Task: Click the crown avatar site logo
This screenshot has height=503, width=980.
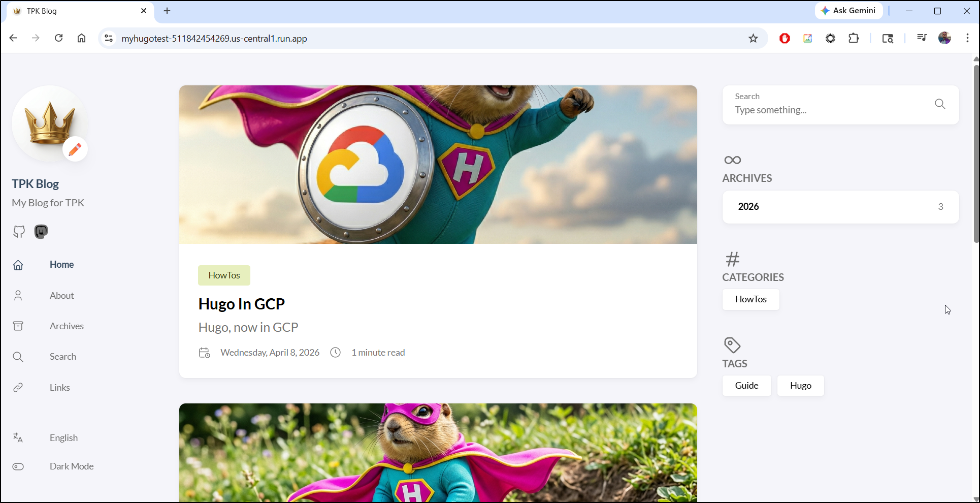Action: click(x=50, y=123)
